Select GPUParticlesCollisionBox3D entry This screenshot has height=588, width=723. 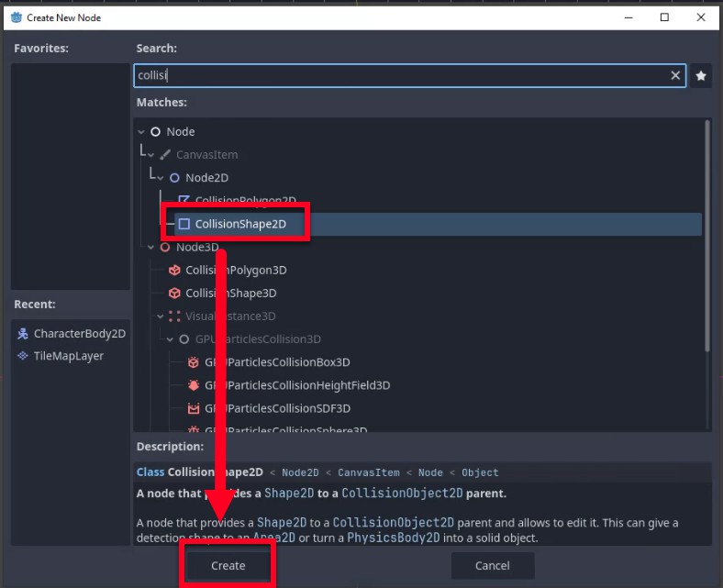(277, 362)
